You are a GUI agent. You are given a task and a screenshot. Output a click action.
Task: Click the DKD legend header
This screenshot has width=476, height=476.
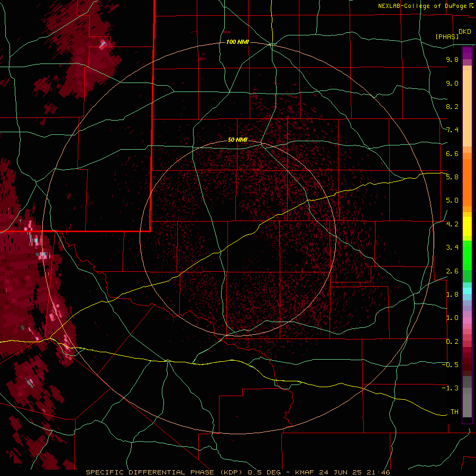pyautogui.click(x=465, y=31)
